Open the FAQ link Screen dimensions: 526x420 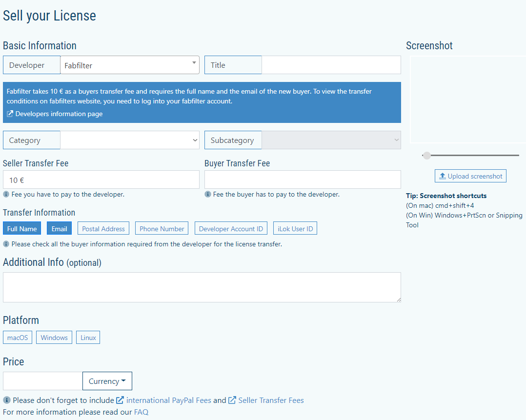(141, 412)
